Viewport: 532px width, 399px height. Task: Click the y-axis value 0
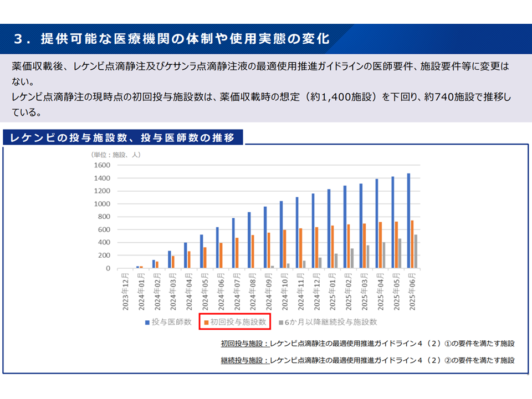click(x=108, y=268)
